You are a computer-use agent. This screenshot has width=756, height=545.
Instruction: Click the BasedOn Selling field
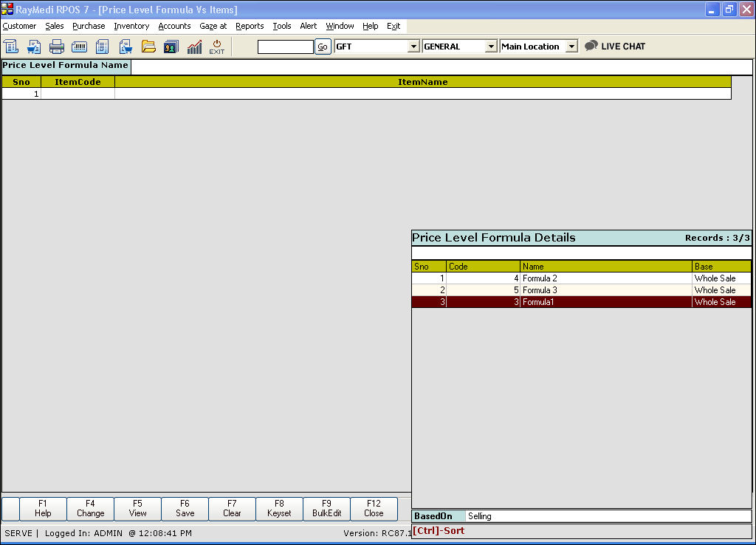(x=608, y=516)
